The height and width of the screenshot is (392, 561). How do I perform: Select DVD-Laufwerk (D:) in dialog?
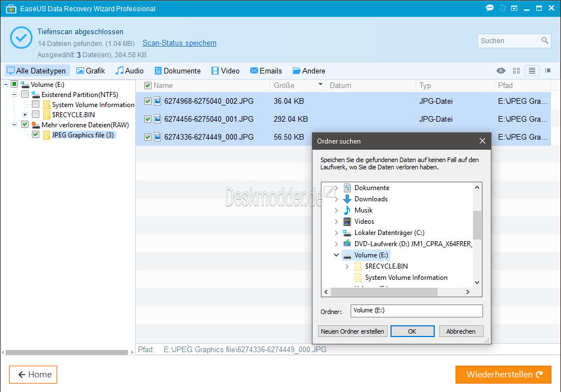pyautogui.click(x=413, y=244)
